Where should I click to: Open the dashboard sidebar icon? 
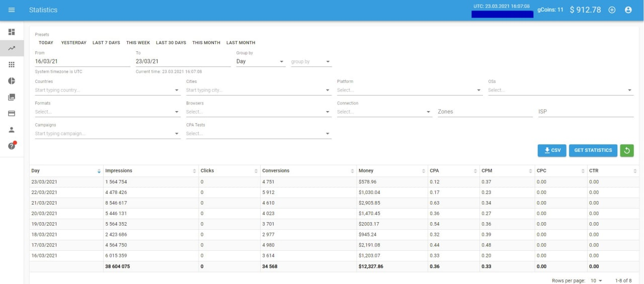[12, 32]
